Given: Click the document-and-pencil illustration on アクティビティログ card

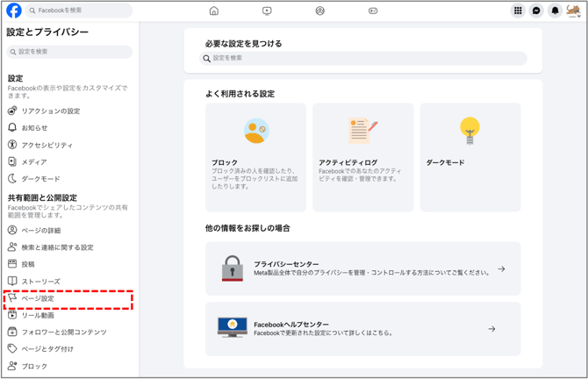Looking at the screenshot, I should [x=363, y=131].
